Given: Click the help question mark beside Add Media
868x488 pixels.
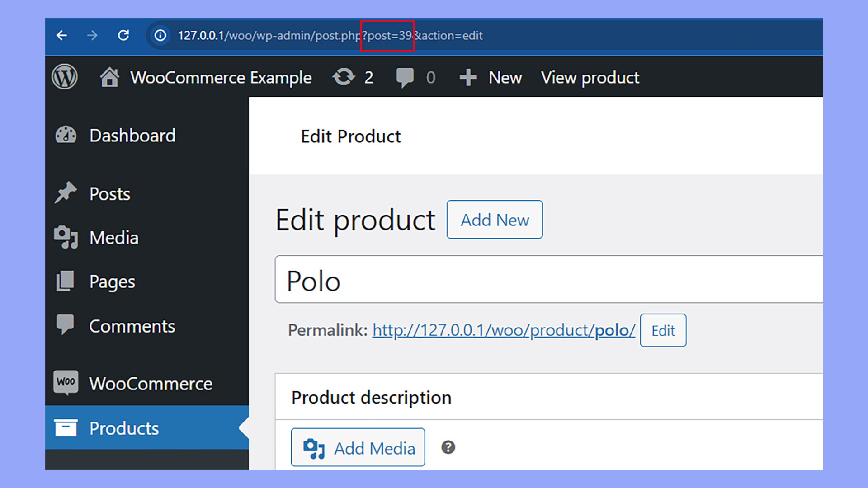Looking at the screenshot, I should coord(448,447).
